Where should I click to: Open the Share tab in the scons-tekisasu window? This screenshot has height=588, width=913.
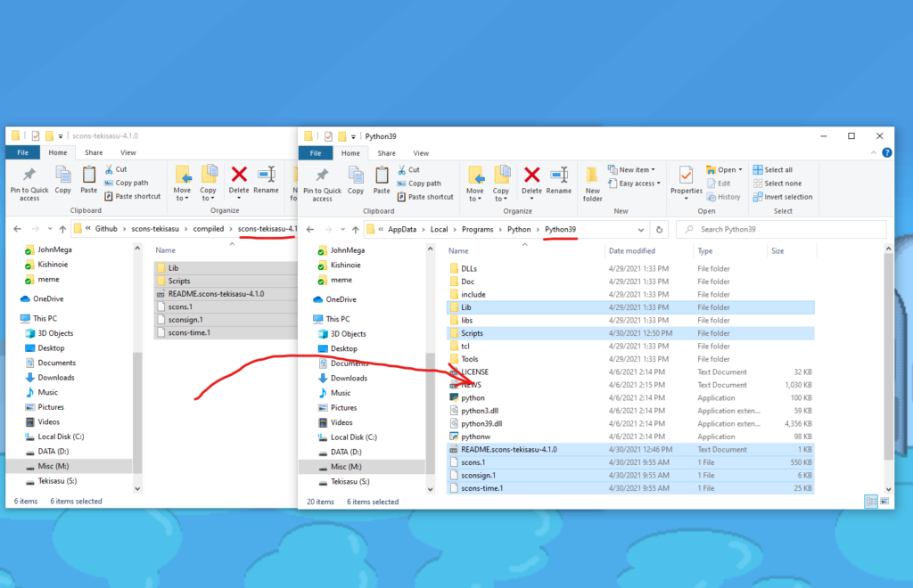[x=93, y=152]
